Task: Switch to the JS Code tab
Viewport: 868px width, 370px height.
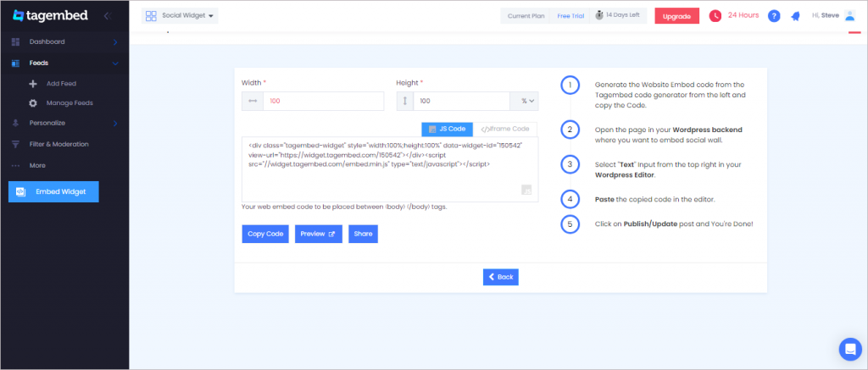Action: point(448,129)
